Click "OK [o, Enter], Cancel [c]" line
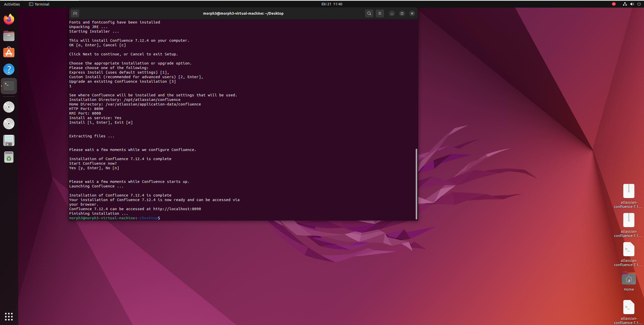This screenshot has height=325, width=644. pos(97,45)
